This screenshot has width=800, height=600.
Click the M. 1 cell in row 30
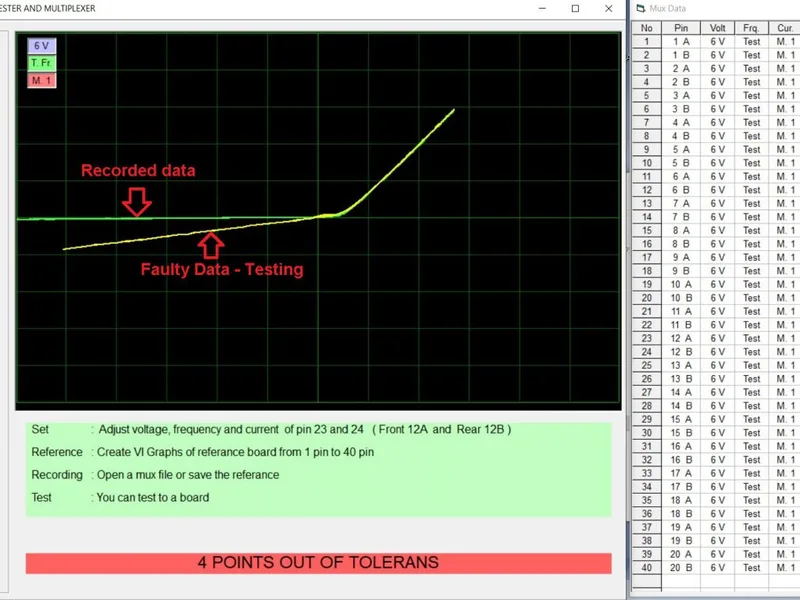click(x=784, y=433)
